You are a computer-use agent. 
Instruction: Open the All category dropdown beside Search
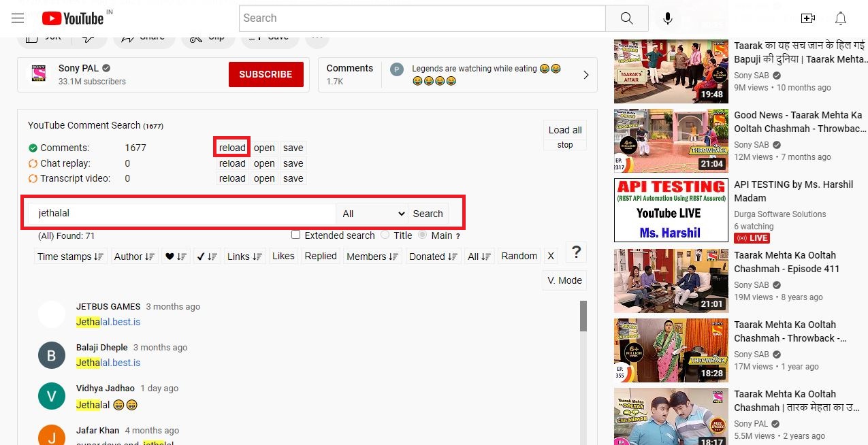tap(372, 213)
